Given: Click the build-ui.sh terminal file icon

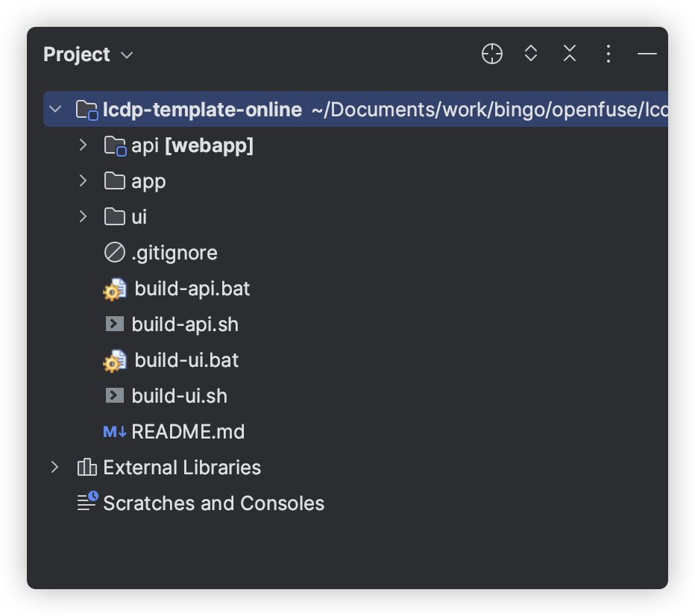Looking at the screenshot, I should [114, 396].
